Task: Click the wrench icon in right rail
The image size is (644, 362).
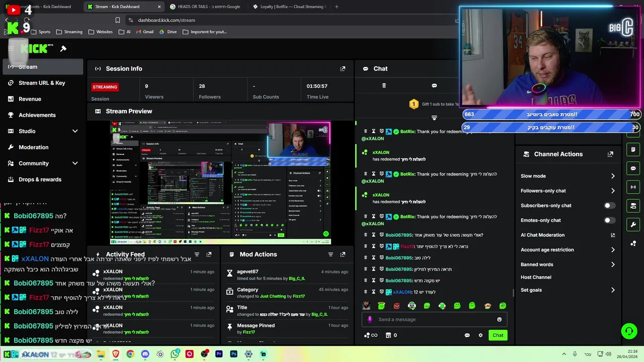Action: (633, 224)
